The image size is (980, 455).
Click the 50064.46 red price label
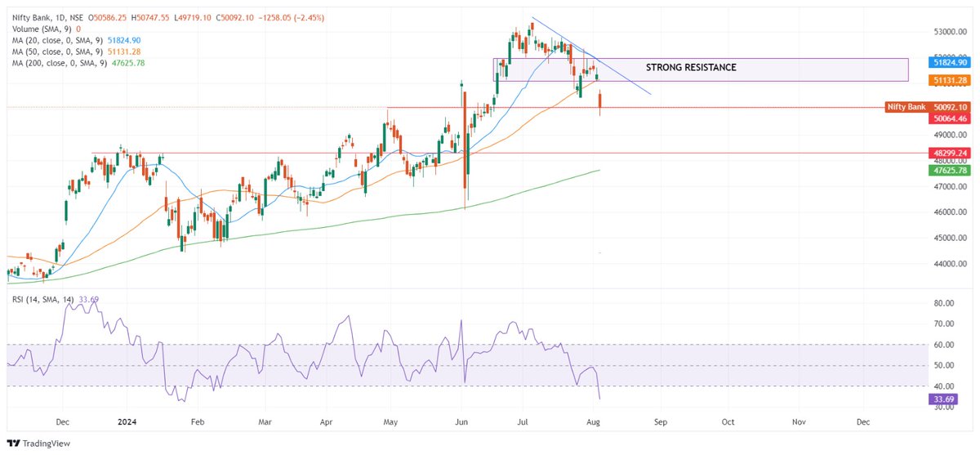(950, 118)
